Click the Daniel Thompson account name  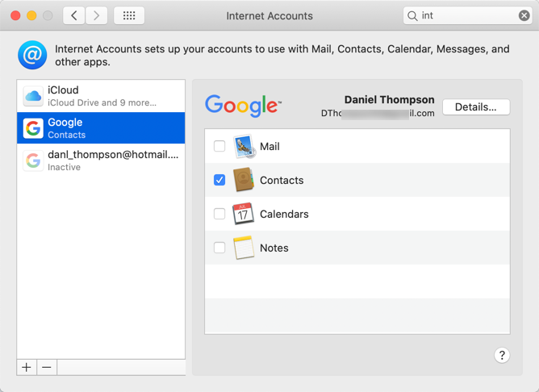[390, 100]
